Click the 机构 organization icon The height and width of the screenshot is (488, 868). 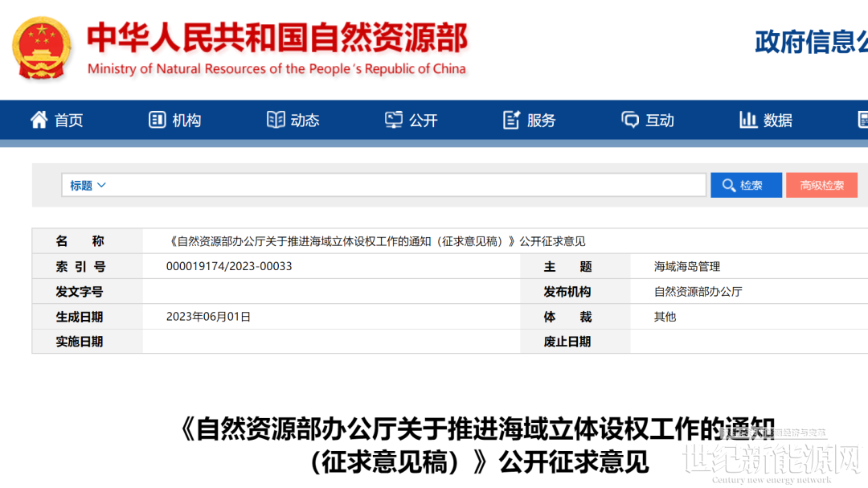158,120
